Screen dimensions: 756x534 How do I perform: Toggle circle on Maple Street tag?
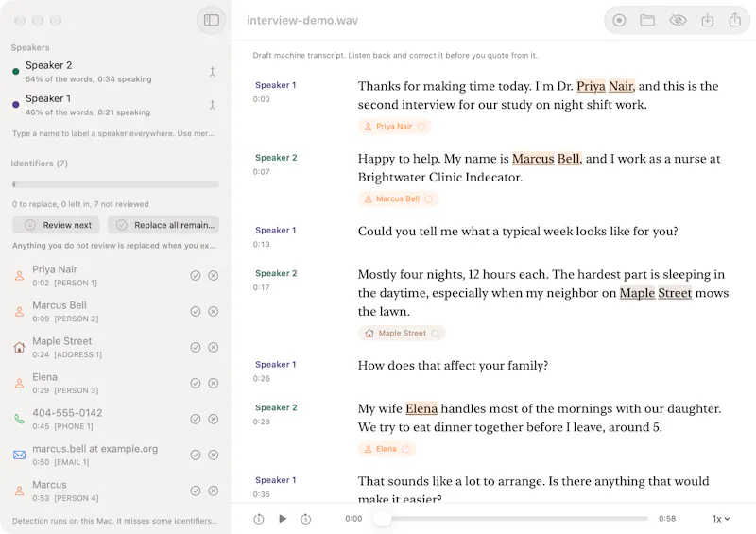[x=436, y=333]
